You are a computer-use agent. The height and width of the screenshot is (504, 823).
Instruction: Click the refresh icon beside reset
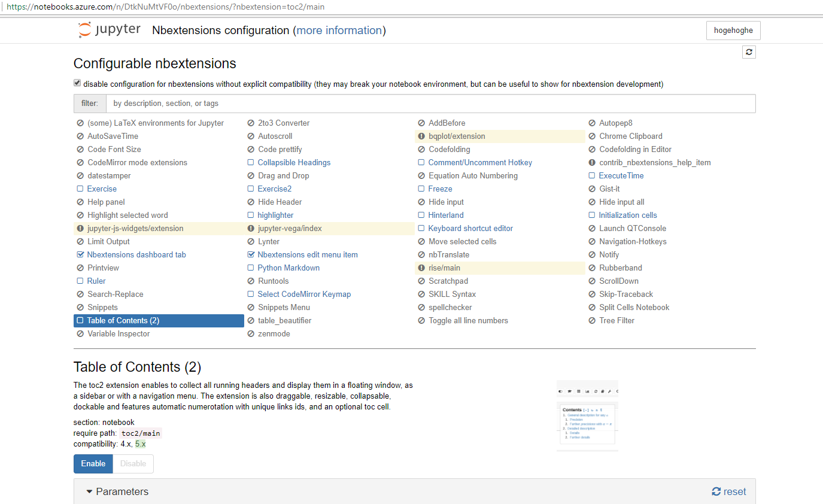[x=716, y=491]
